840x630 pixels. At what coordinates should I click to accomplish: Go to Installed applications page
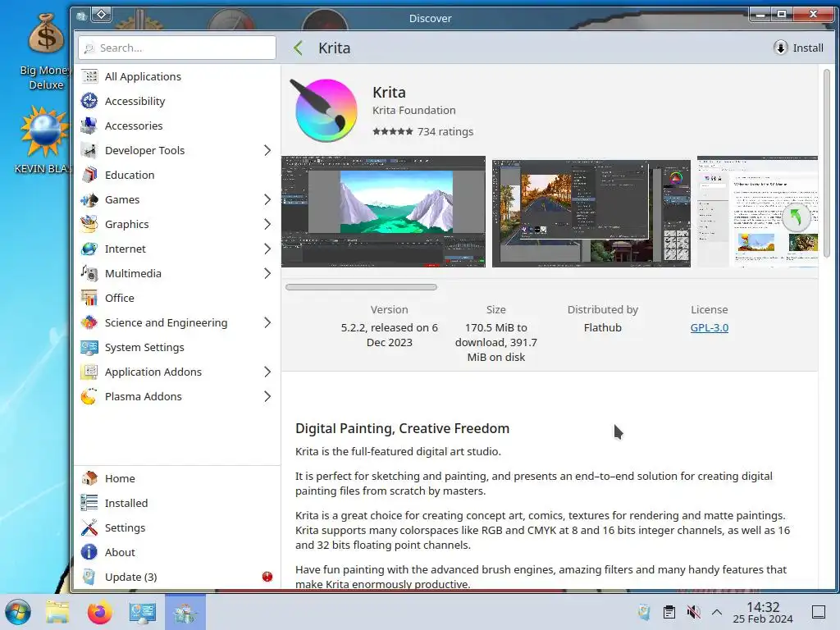point(177,503)
